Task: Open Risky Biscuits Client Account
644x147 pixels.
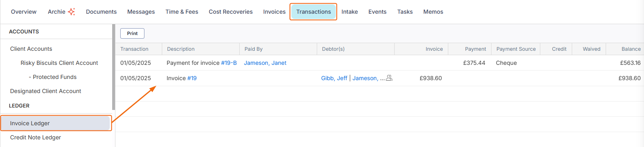Action: tap(59, 63)
